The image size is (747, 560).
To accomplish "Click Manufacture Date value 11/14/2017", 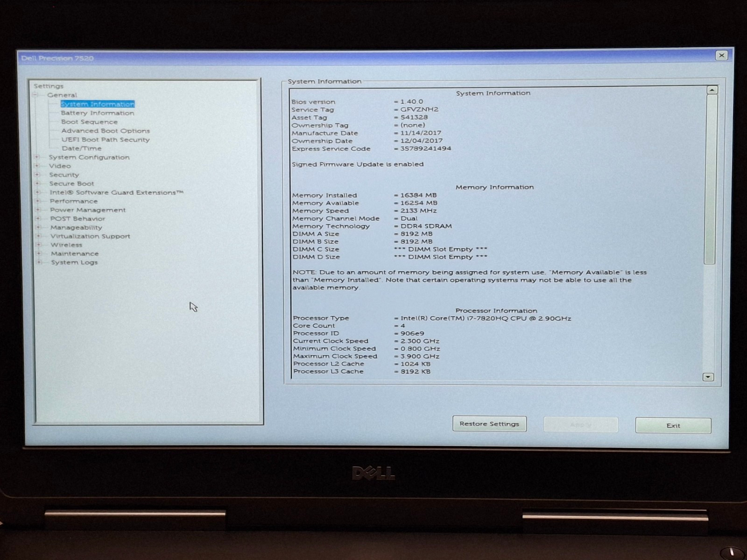I will point(420,133).
